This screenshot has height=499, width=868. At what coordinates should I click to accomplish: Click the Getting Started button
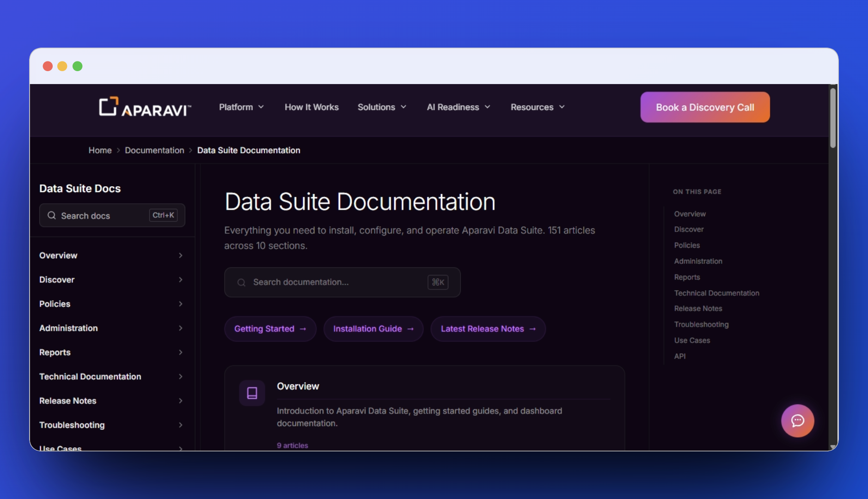270,329
